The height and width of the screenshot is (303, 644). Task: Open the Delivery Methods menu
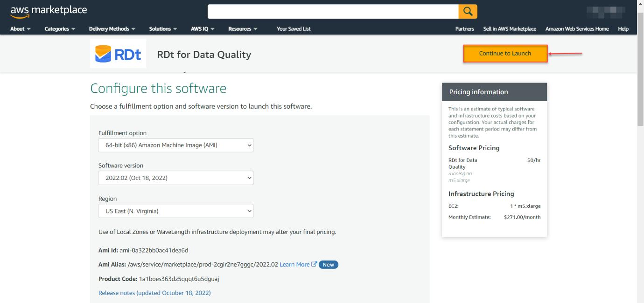(x=112, y=29)
